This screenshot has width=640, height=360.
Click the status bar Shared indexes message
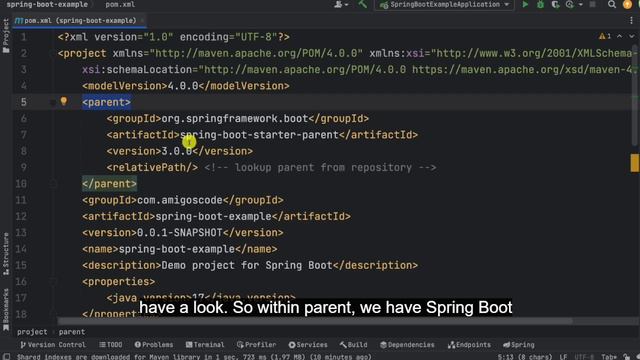point(194,357)
